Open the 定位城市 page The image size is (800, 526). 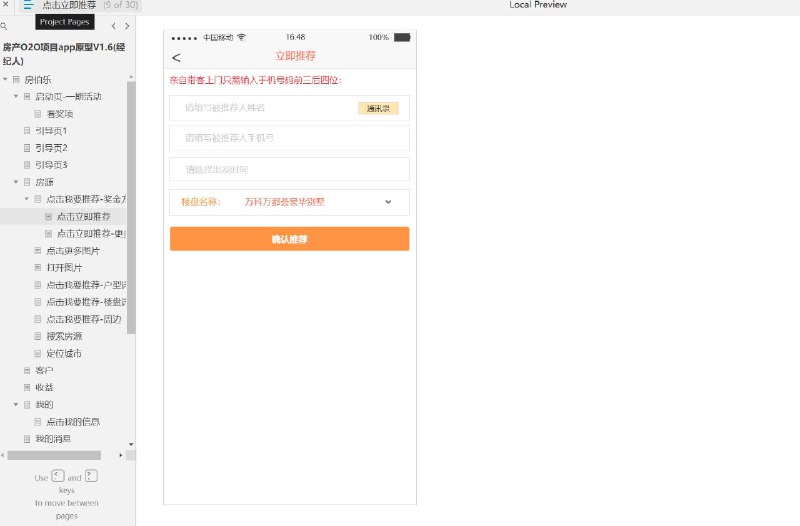64,353
